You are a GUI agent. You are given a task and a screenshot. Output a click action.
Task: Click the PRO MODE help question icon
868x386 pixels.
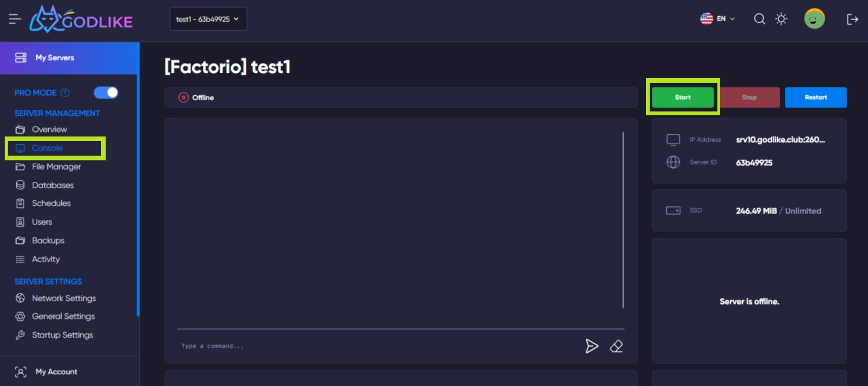tap(65, 93)
